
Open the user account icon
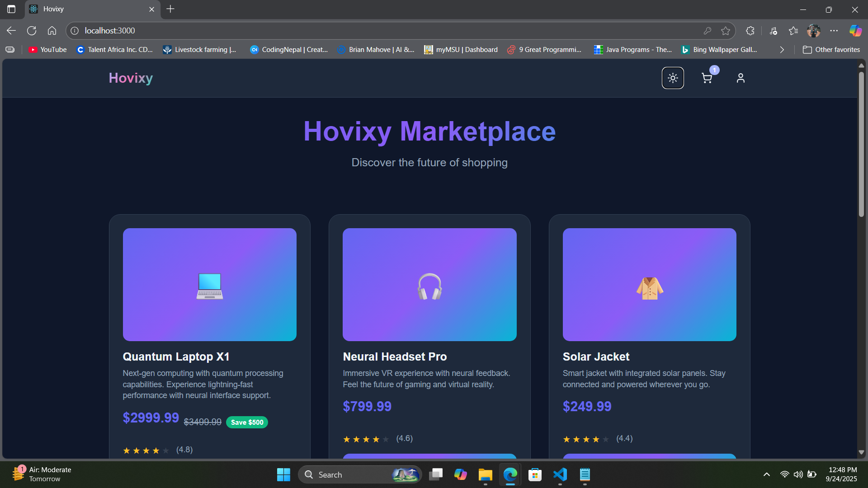tap(741, 78)
